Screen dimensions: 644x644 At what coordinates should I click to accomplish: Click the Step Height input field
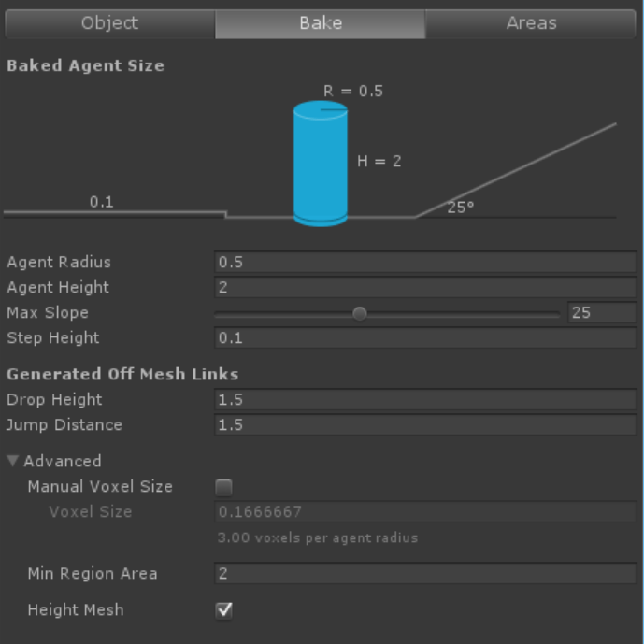point(425,338)
